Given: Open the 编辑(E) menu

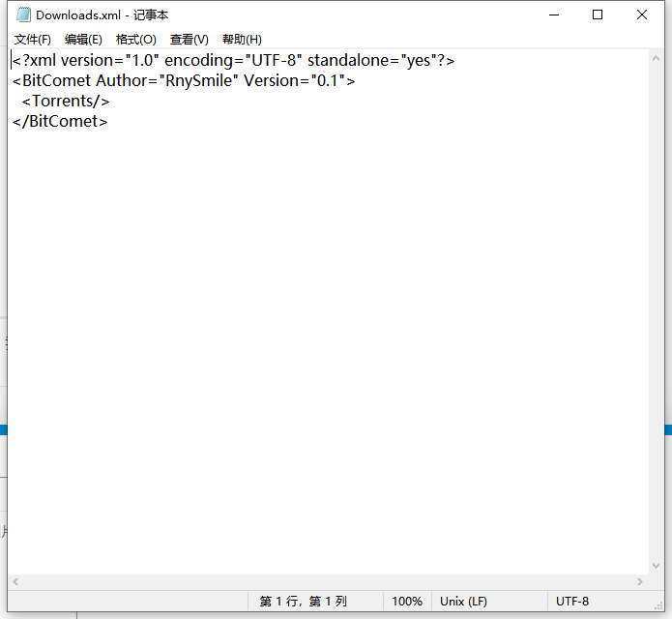Looking at the screenshot, I should click(83, 40).
